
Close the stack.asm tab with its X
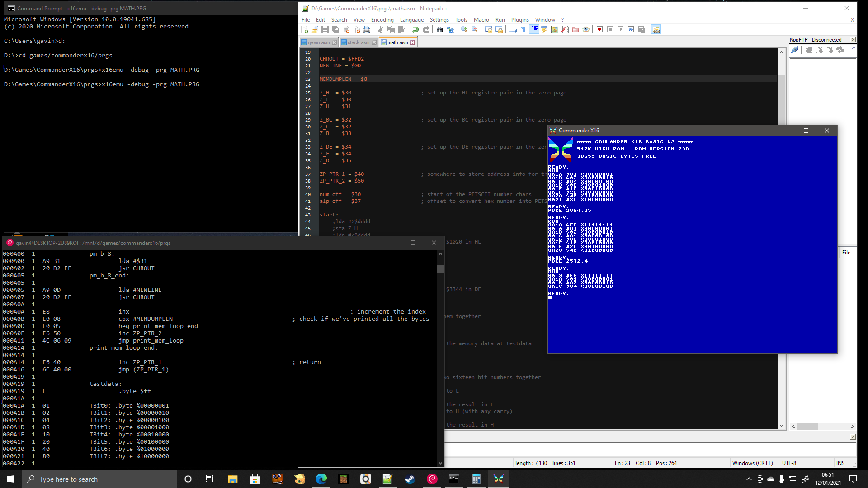click(374, 42)
